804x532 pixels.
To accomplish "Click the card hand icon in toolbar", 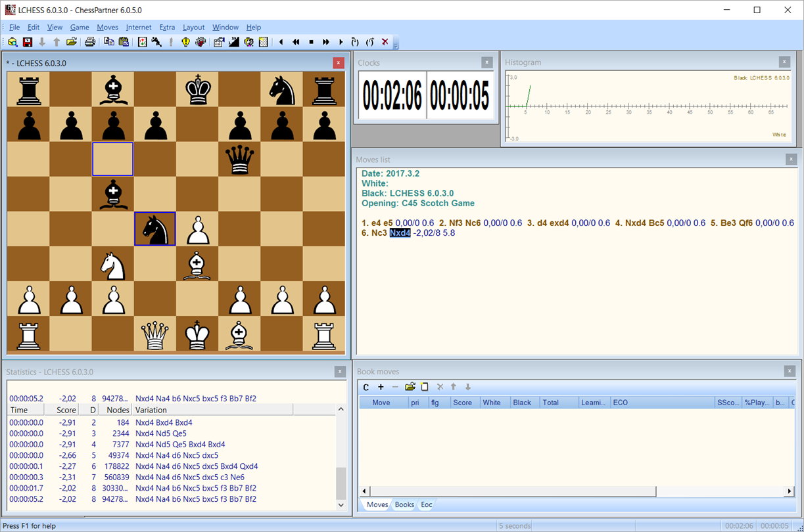I will click(201, 42).
